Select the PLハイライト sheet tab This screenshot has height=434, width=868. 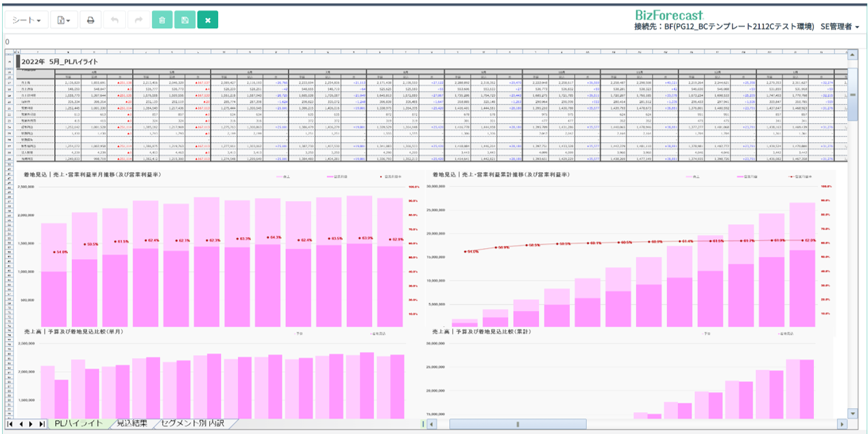click(78, 424)
